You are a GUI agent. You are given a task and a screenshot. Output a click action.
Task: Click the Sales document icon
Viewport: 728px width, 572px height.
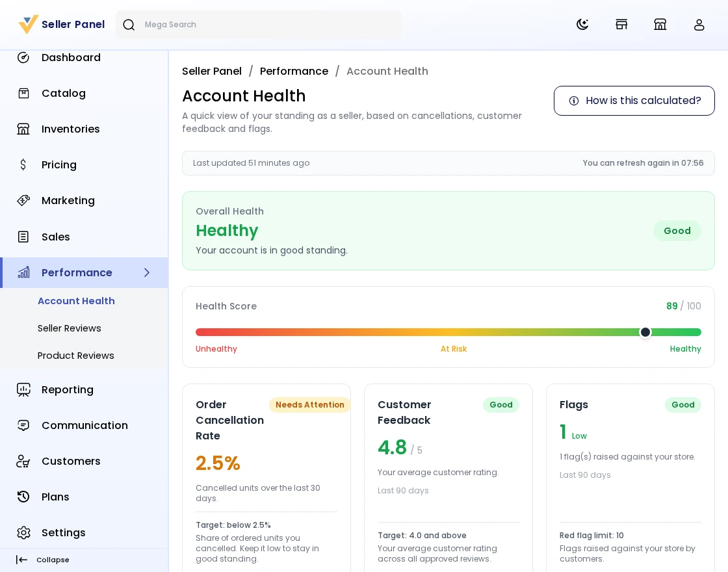(23, 237)
